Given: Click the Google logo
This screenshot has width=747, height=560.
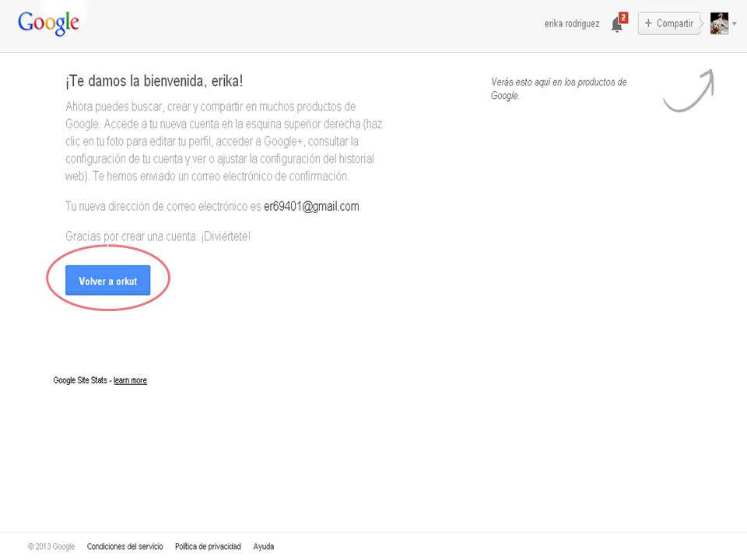Looking at the screenshot, I should (x=48, y=23).
